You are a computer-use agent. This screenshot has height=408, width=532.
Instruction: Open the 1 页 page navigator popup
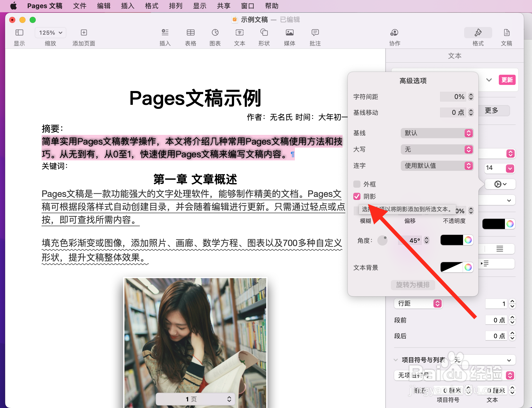[x=195, y=399]
